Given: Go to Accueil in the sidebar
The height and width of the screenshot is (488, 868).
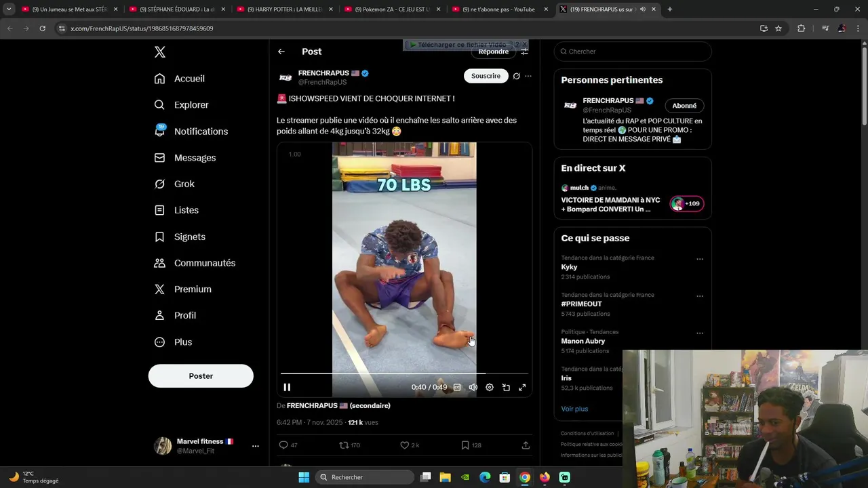Looking at the screenshot, I should click(x=180, y=79).
